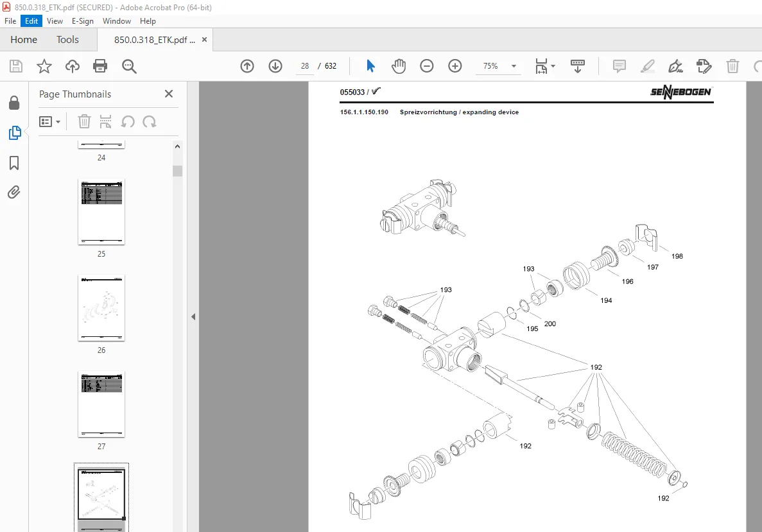
Task: Open Attachments paperclip panel
Action: [14, 193]
